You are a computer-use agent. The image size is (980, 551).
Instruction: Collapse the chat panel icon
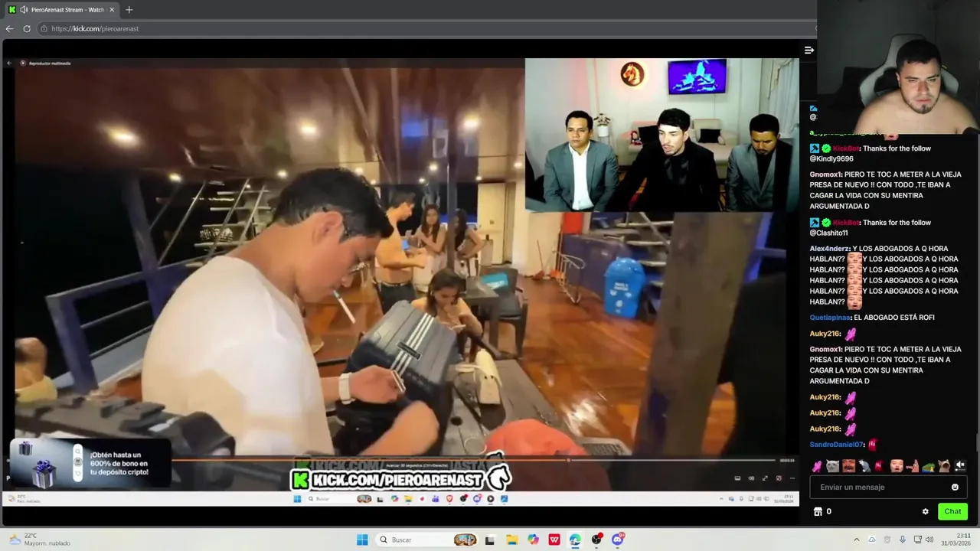(x=808, y=50)
